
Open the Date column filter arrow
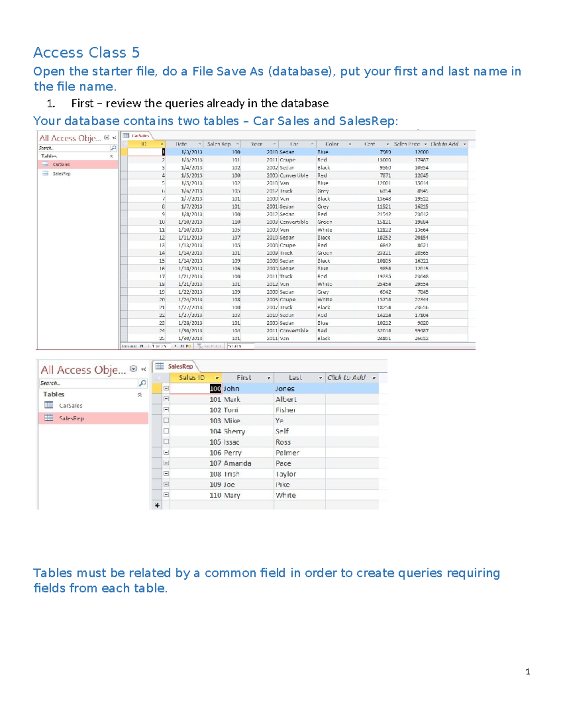[199, 144]
